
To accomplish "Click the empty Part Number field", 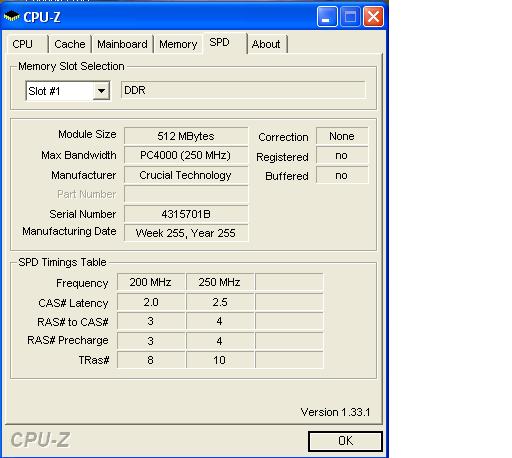I will pos(186,194).
